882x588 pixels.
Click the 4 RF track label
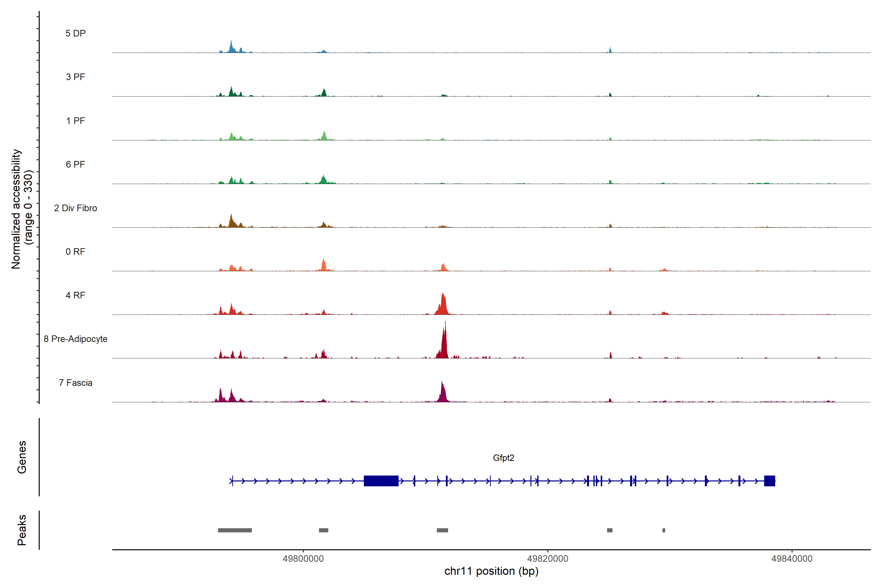click(75, 295)
